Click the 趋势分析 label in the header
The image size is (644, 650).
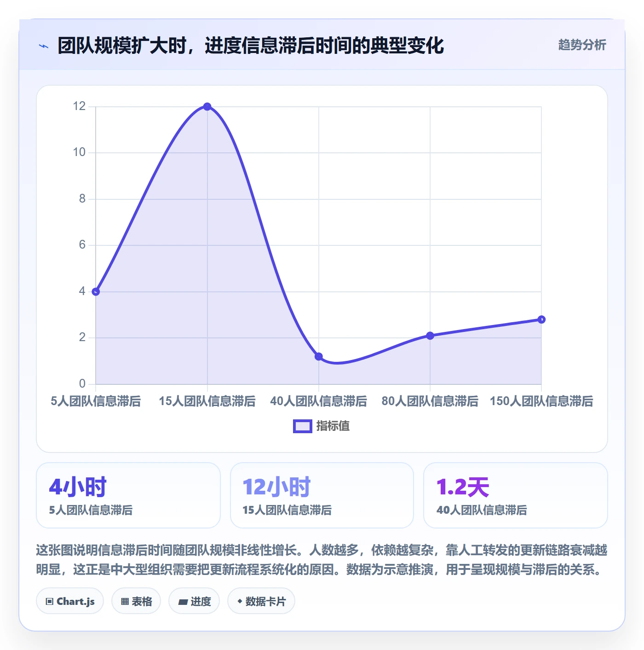click(582, 45)
